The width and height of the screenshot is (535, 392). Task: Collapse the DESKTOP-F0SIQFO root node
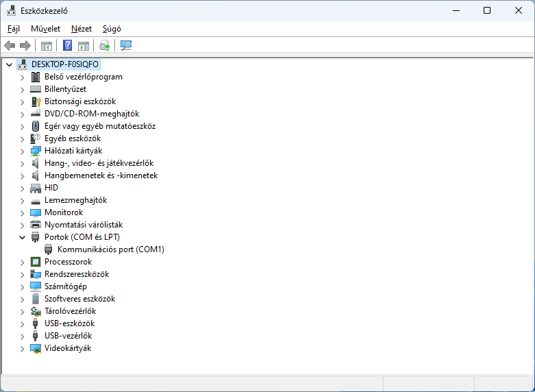pos(9,64)
